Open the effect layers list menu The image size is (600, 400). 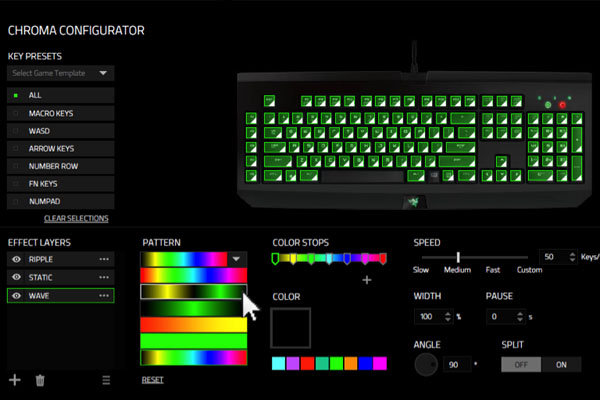pos(106,380)
